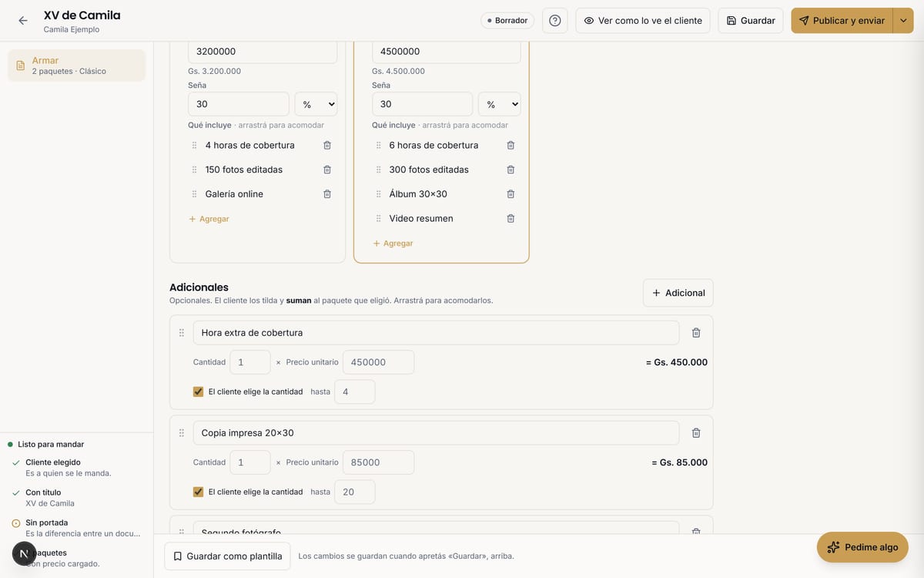Uncheck client chooses quantity for Hora extra

pos(199,391)
